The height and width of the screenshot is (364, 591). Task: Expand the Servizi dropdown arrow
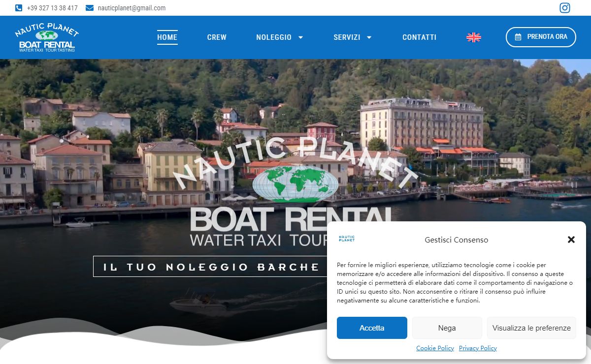pos(369,37)
